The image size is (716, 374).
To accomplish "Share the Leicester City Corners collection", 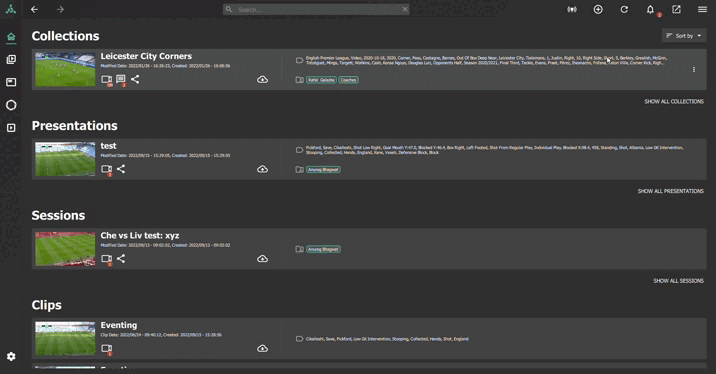I will (x=135, y=79).
